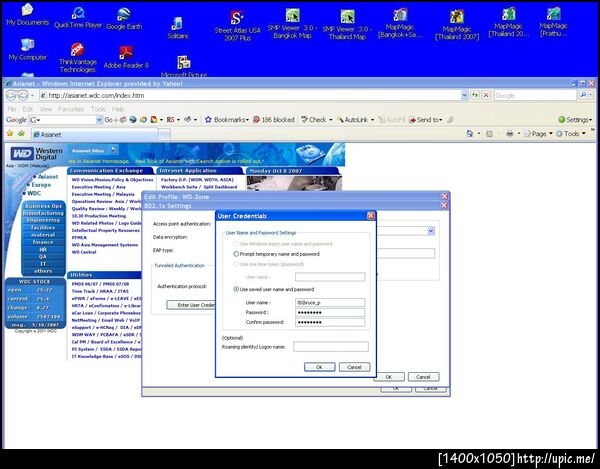Click the 186 blocked popup blocker icon
600x469 pixels.
pos(274,120)
